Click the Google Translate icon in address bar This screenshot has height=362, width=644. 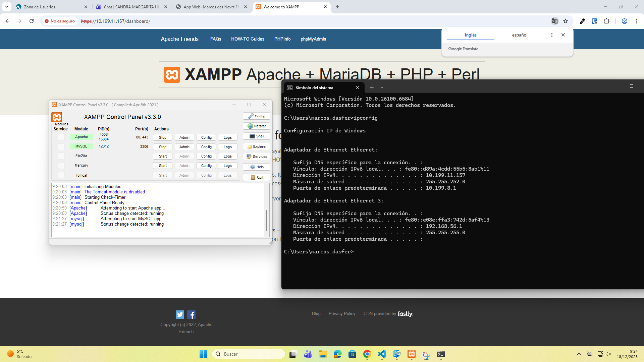click(554, 21)
